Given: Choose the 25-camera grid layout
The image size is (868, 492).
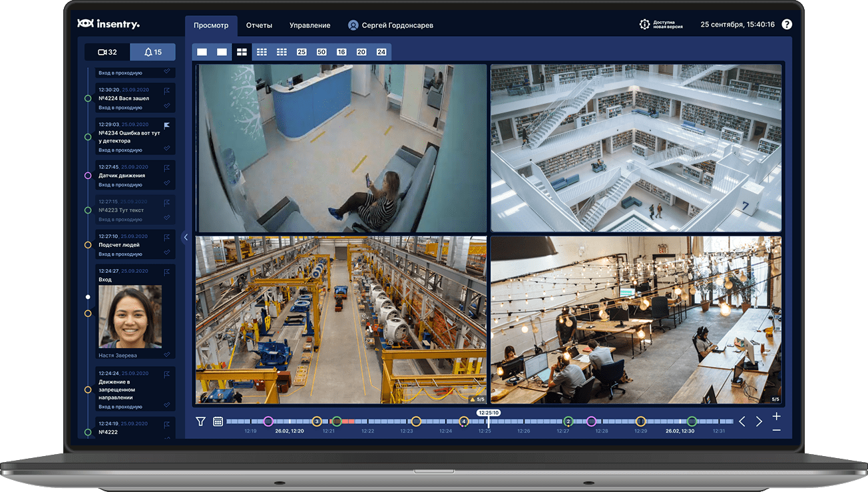Looking at the screenshot, I should (302, 51).
